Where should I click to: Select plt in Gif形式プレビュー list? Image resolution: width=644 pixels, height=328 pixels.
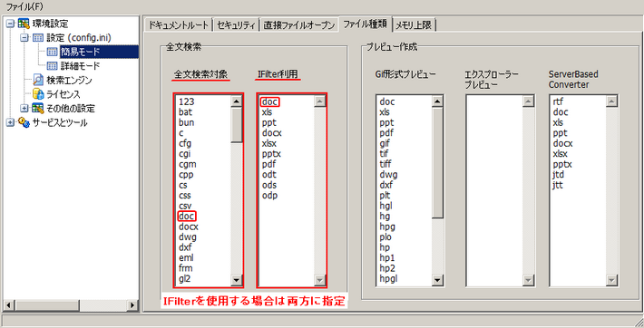(385, 195)
